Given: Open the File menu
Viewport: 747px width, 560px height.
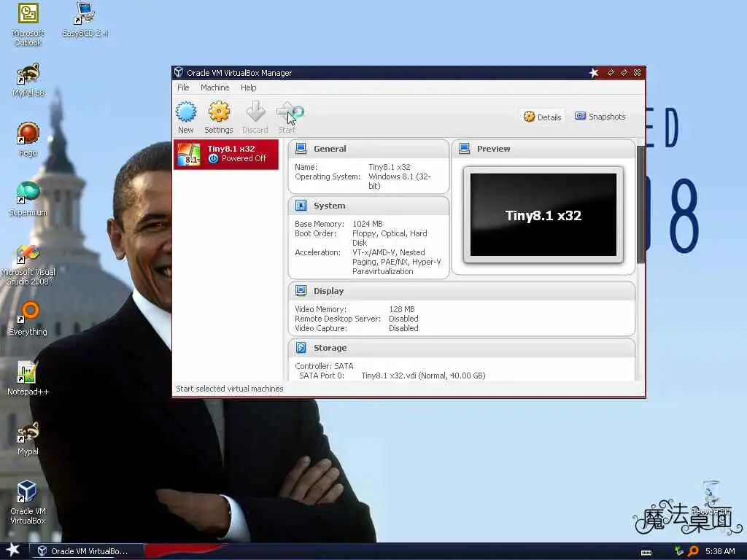Looking at the screenshot, I should [x=183, y=87].
